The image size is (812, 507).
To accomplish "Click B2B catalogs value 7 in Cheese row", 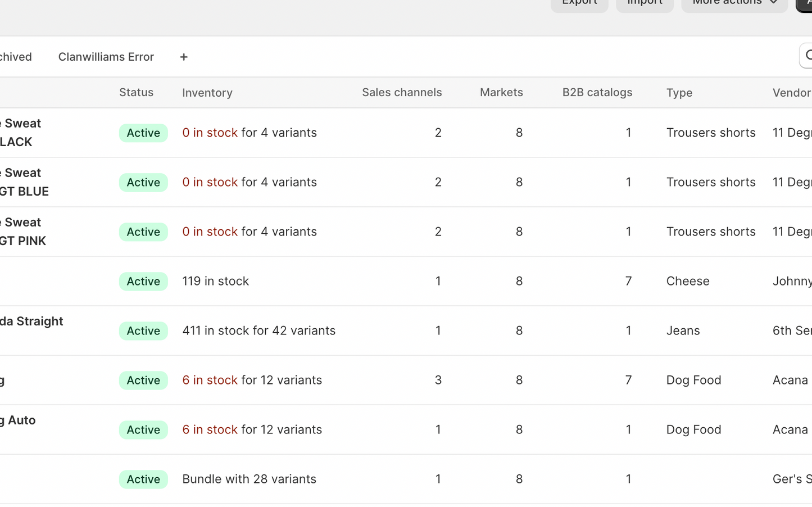I will [628, 281].
